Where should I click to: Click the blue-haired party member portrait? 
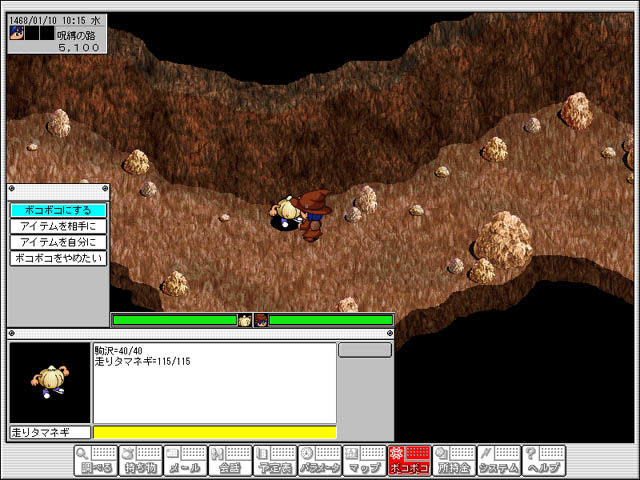17,32
